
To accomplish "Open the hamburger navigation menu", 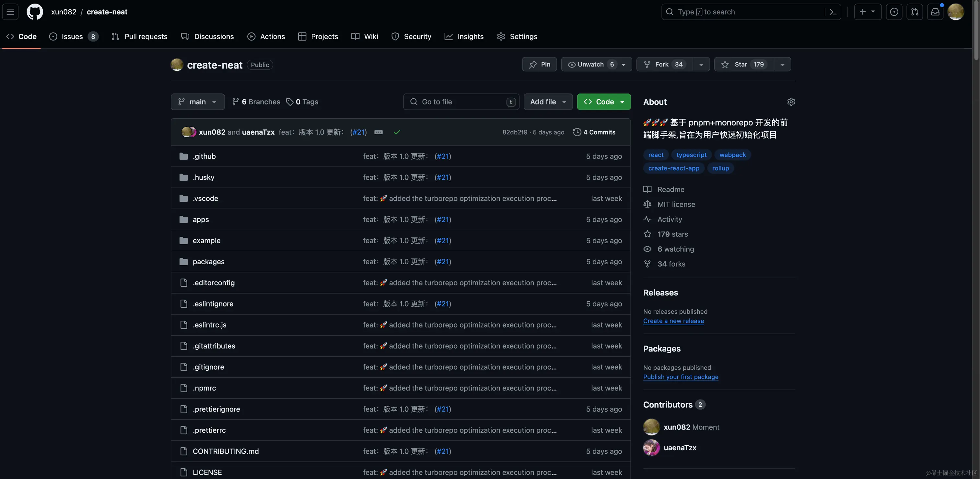I will tap(10, 12).
